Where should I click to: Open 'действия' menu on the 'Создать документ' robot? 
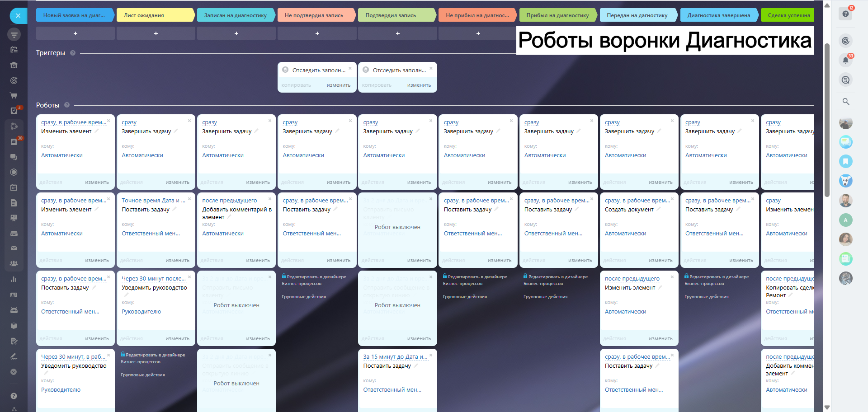(x=614, y=261)
